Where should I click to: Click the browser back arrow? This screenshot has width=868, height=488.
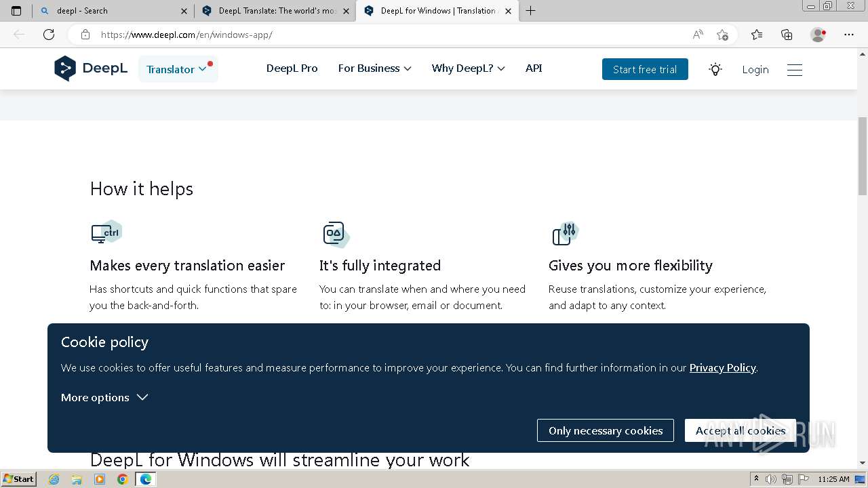point(19,35)
